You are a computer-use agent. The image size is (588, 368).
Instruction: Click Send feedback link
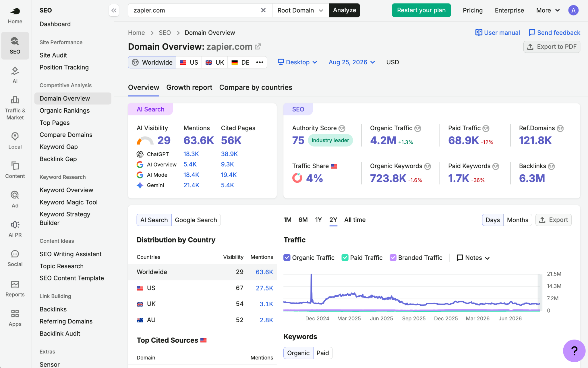point(554,33)
